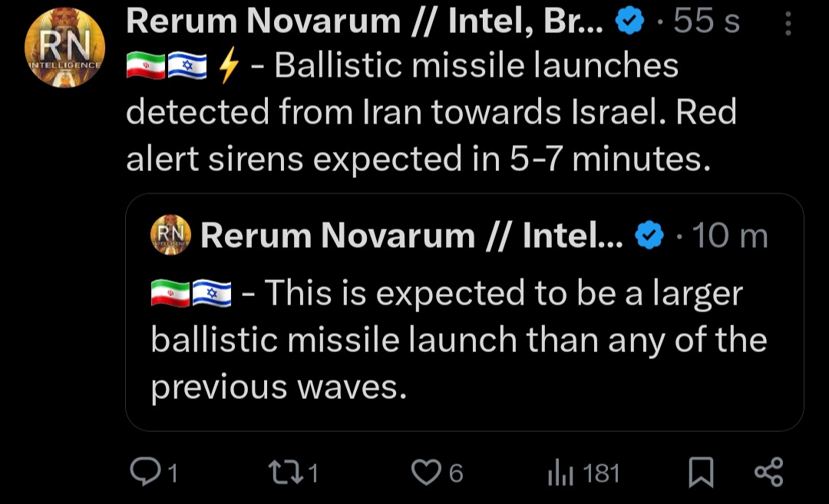Bookmark this Rerum Novarum post
The image size is (829, 504).
701,472
